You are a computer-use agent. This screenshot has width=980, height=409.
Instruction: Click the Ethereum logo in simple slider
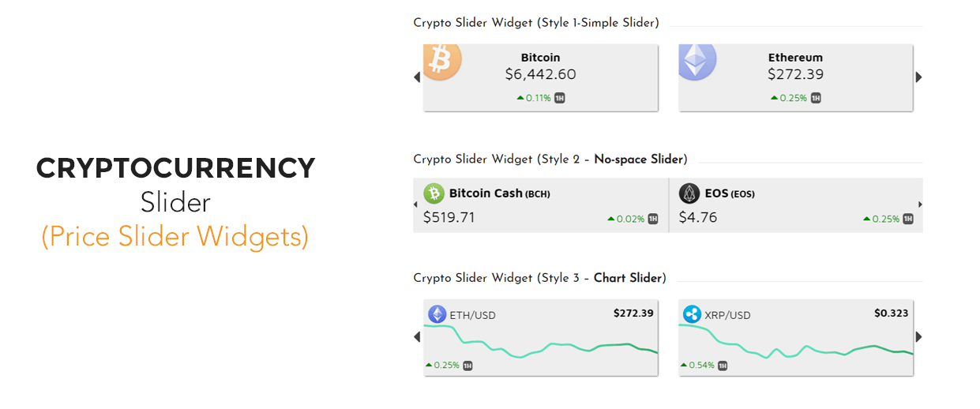pyautogui.click(x=697, y=62)
